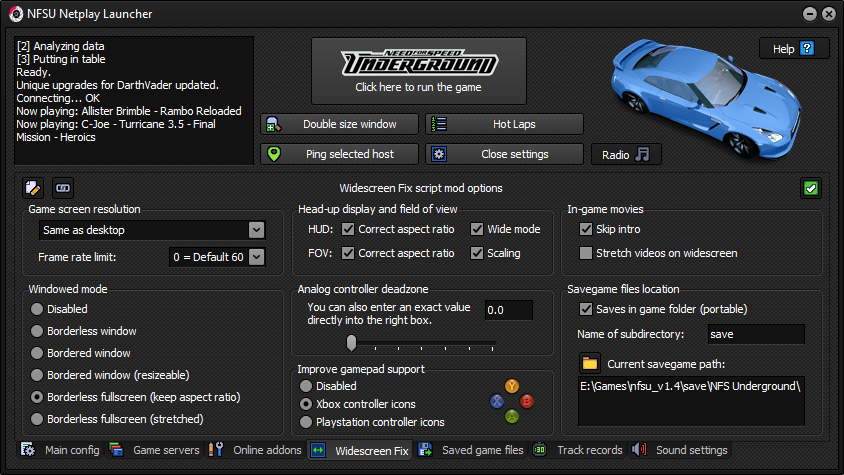Image resolution: width=844 pixels, height=475 pixels.
Task: Enable Stretch videos on widescreen
Action: tap(586, 253)
